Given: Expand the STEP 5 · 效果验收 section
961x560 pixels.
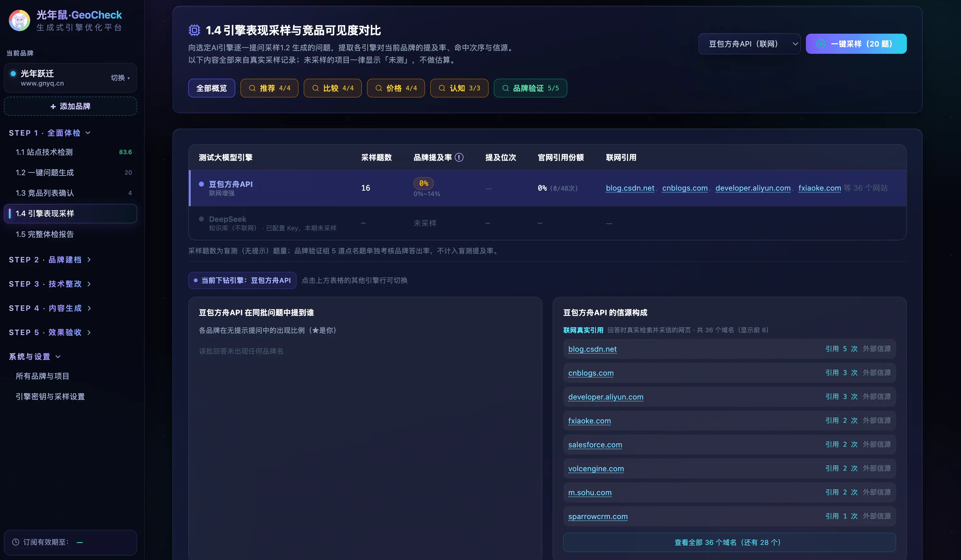Looking at the screenshot, I should pyautogui.click(x=50, y=333).
